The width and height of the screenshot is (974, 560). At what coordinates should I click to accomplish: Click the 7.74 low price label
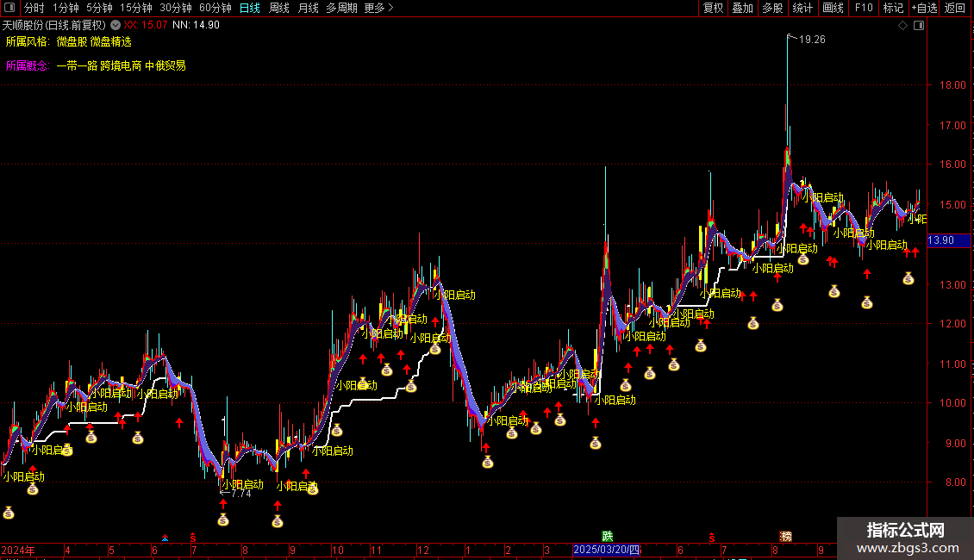241,494
